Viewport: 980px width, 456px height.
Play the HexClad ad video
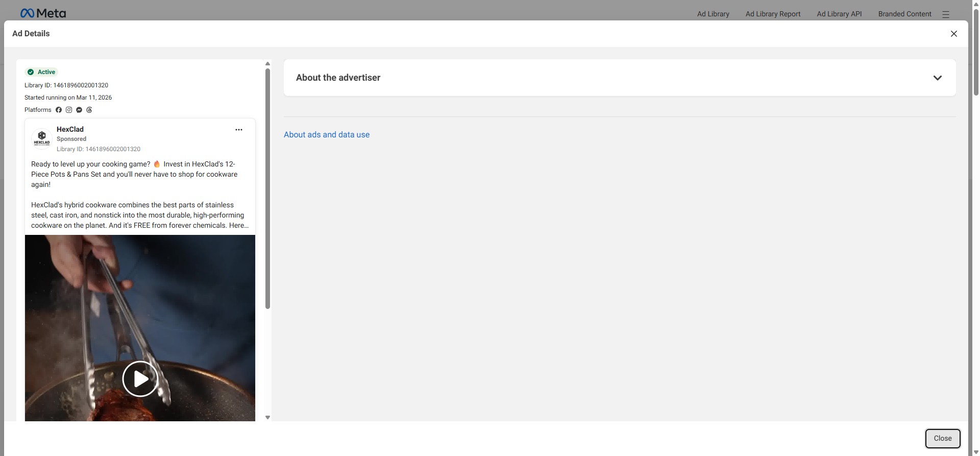coord(140,379)
